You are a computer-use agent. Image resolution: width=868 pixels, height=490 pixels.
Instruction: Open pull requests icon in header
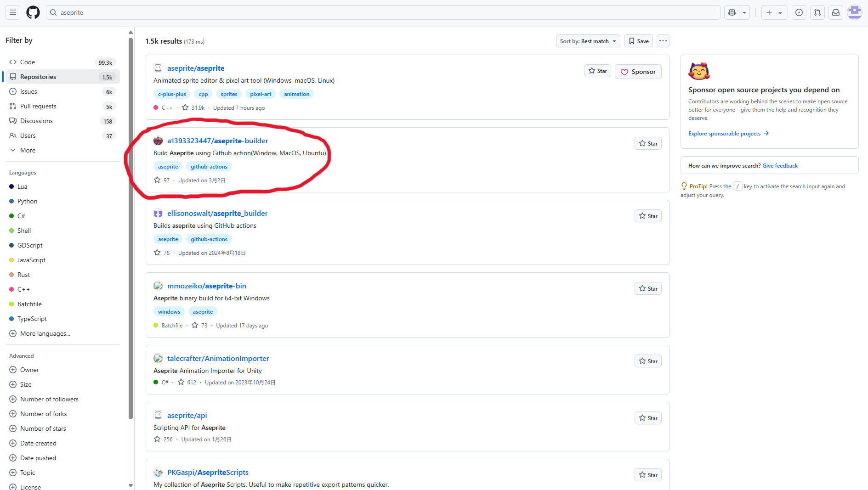coord(817,12)
